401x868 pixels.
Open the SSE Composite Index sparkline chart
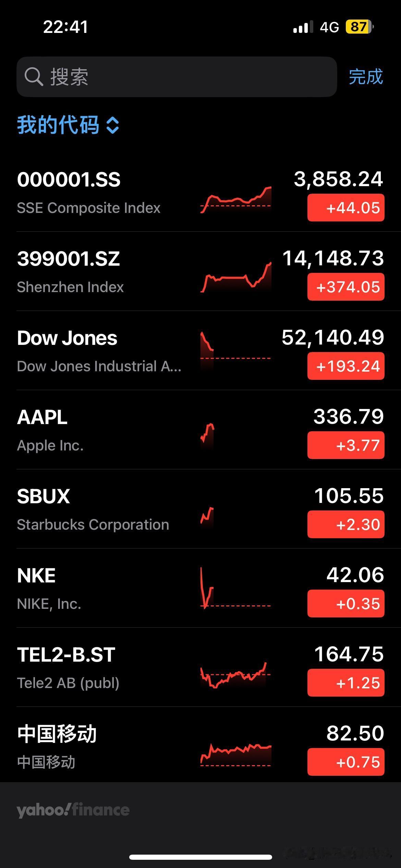click(x=236, y=200)
